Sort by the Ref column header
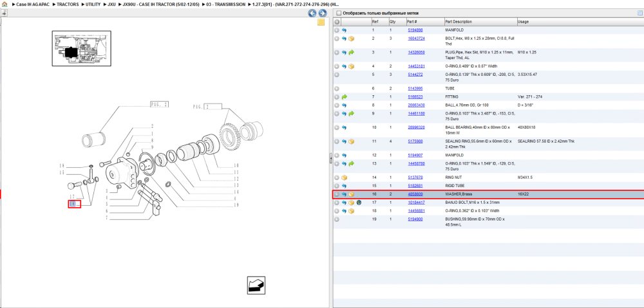The image size is (644, 308). (x=379, y=22)
